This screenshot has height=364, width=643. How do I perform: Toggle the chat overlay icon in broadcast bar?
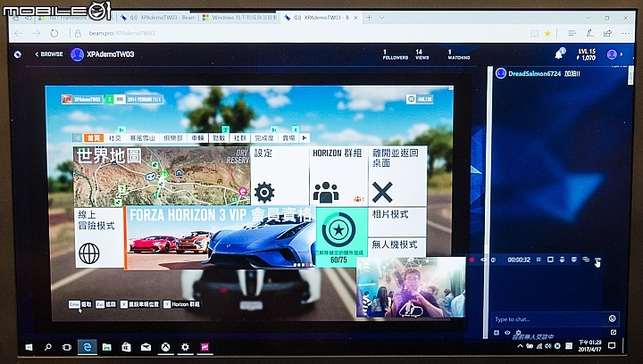click(574, 260)
